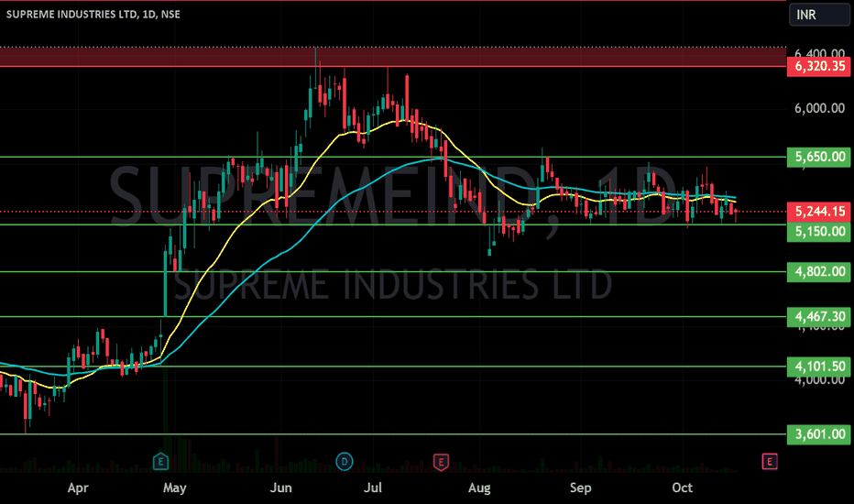The height and width of the screenshot is (504, 854).
Task: Select the 4,802.00 level label
Action: tap(818, 271)
